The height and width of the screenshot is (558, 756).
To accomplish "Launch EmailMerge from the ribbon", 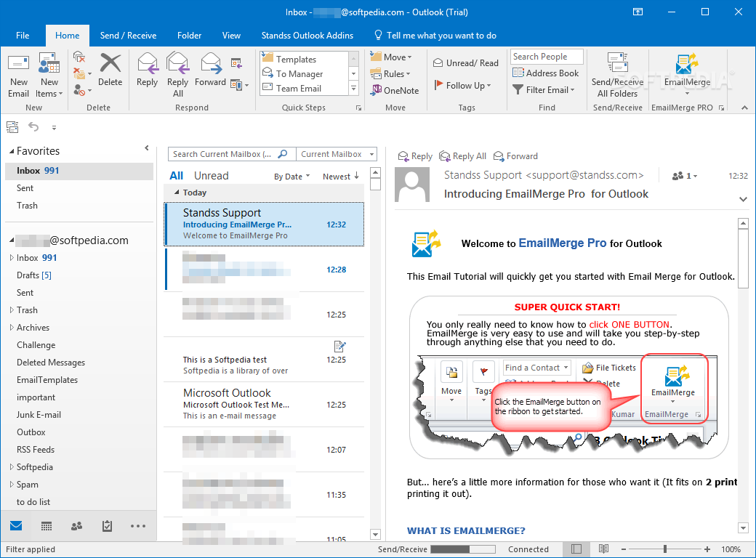I will [687, 73].
